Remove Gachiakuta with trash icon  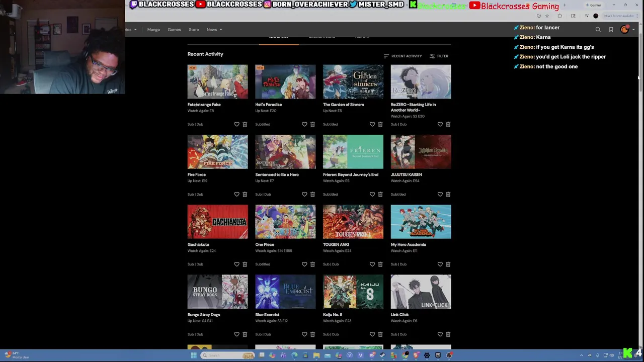245,264
